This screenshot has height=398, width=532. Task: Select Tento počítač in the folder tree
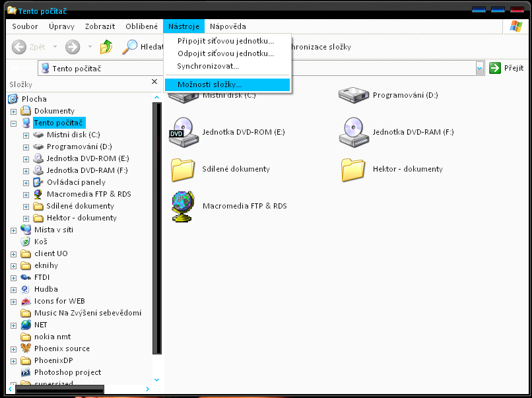59,123
